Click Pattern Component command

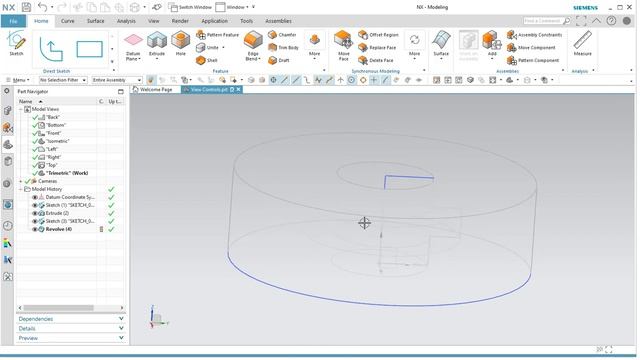tap(533, 60)
